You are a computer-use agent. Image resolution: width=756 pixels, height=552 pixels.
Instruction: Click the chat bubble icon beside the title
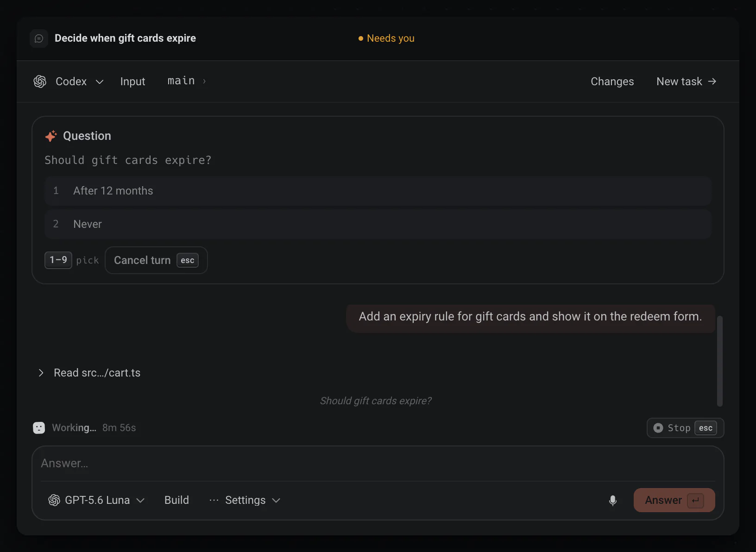pos(39,38)
